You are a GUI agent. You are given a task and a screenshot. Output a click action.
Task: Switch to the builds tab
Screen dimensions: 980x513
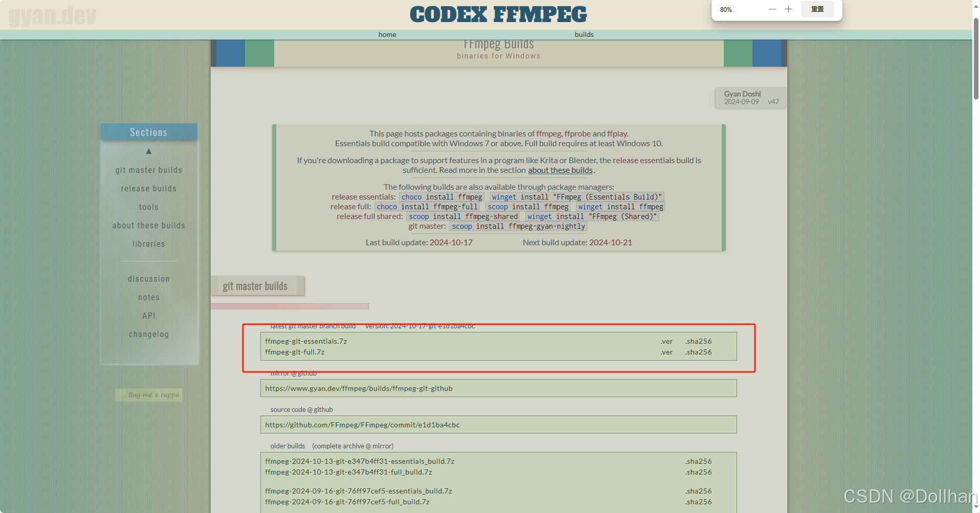(584, 34)
